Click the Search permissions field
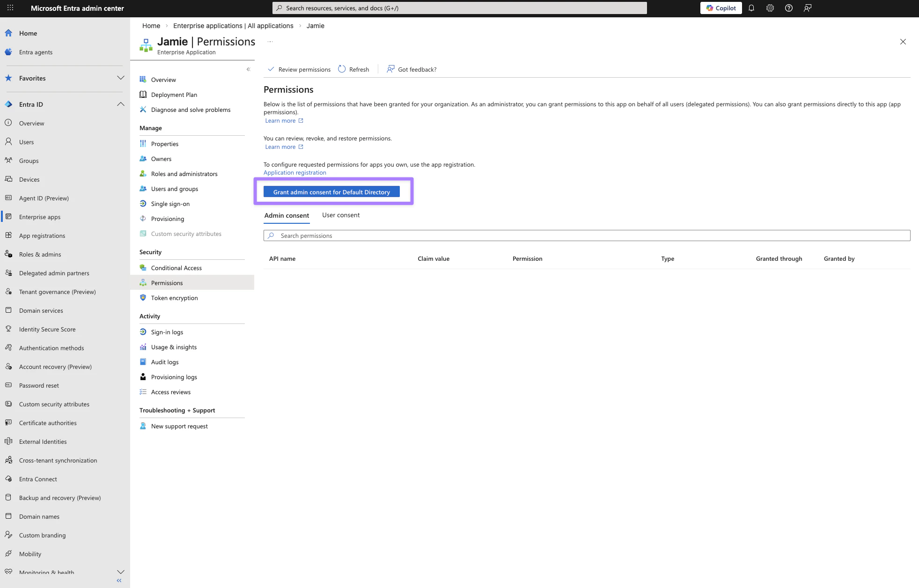This screenshot has height=588, width=919. coord(586,235)
